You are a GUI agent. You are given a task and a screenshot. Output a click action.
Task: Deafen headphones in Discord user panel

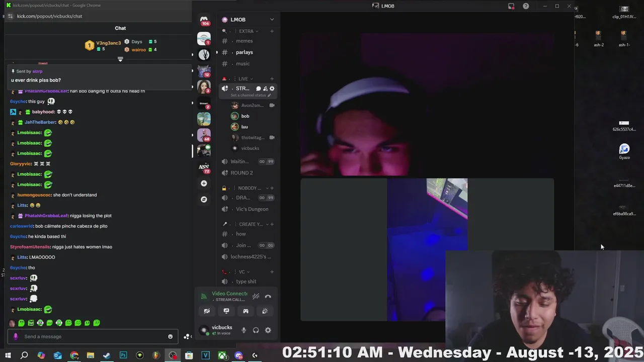(256, 330)
